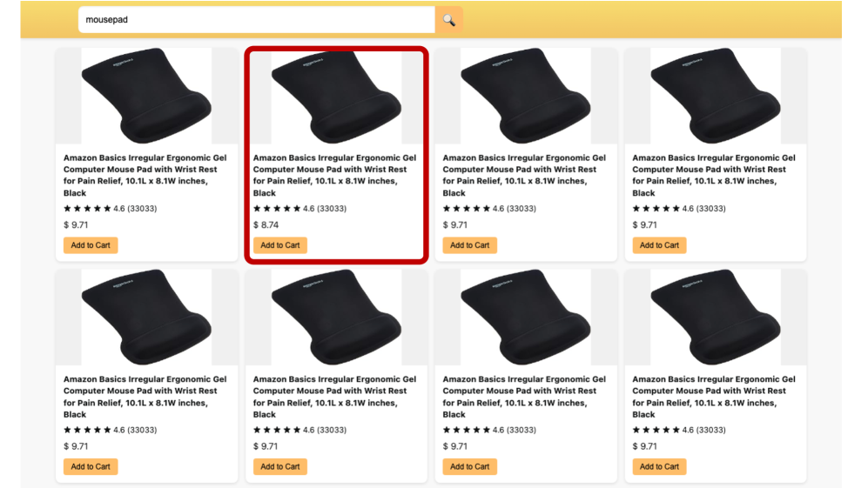
Task: Click Add to Cart on the third top-row product
Action: [470, 245]
